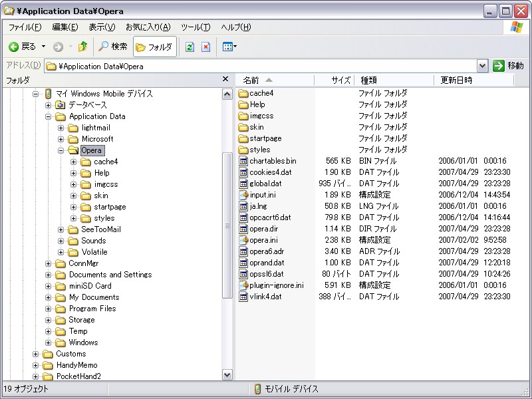Select the plugin-ignore.ini file icon
Screen dimensions: 532x399
click(243, 285)
